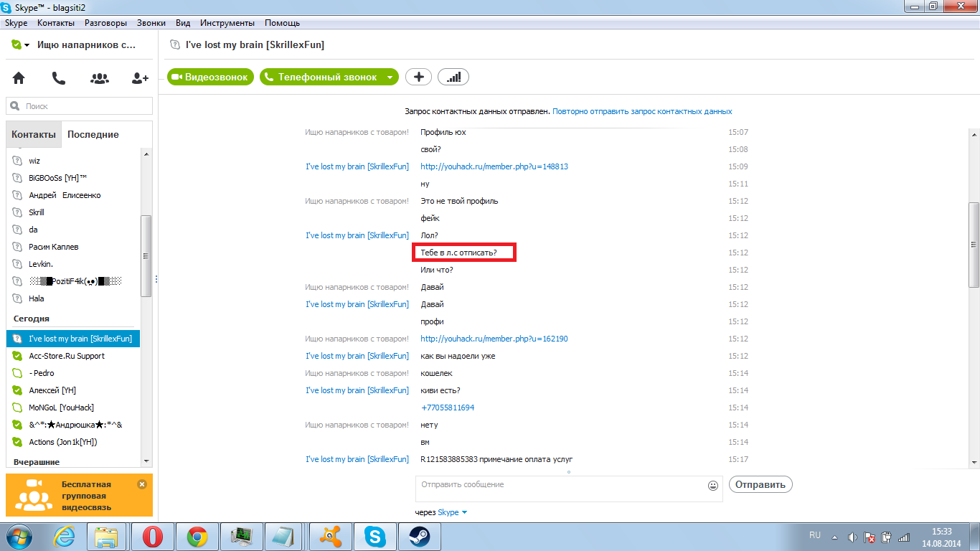Open Steam from the taskbar
Screen dimensions: 980x551
(x=418, y=536)
